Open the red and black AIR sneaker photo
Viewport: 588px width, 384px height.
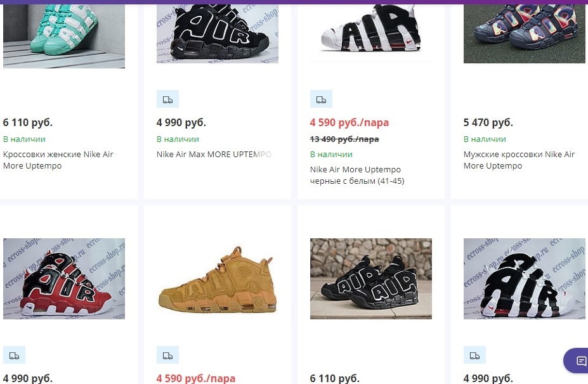click(x=64, y=278)
